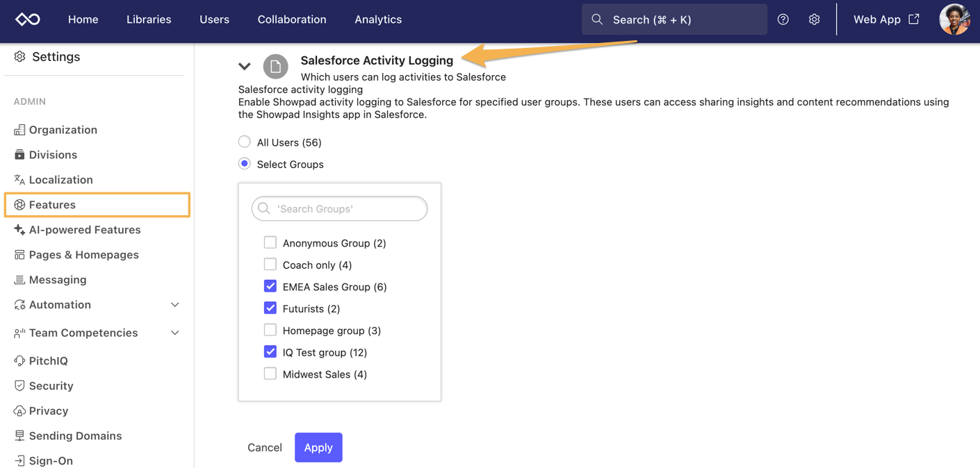
Task: Collapse the Salesforce Activity Logging section
Action: pos(245,67)
